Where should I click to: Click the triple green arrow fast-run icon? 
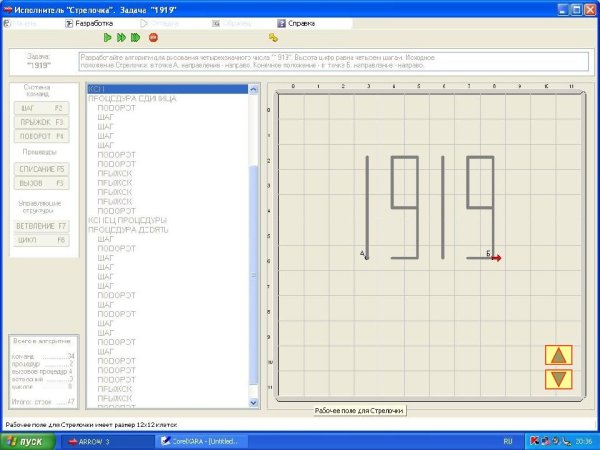tap(136, 37)
